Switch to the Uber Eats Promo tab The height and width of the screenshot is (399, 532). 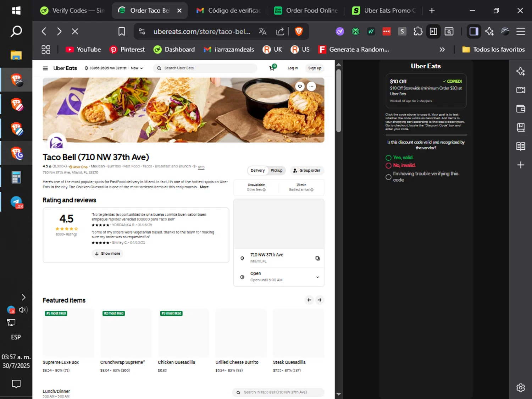tap(385, 11)
